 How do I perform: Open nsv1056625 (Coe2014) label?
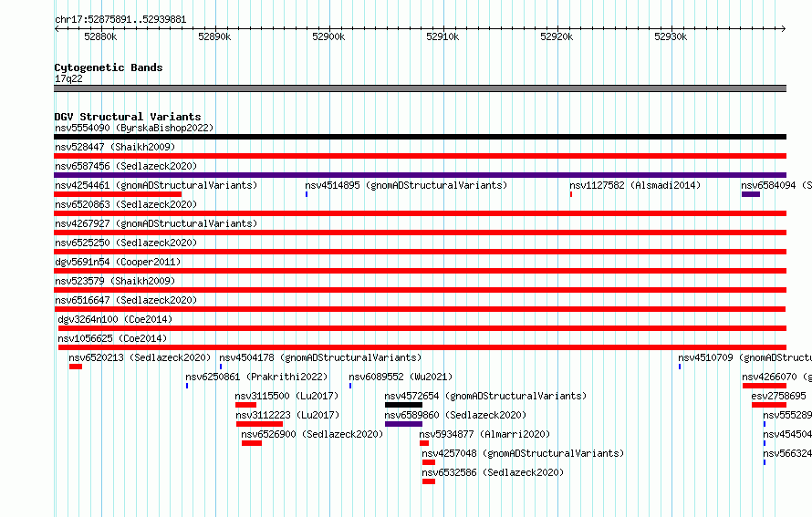pos(112,338)
